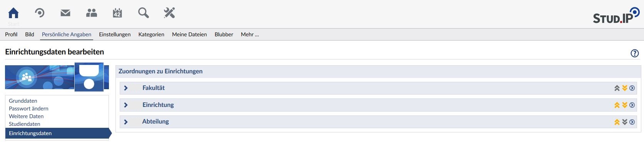This screenshot has width=644, height=144.
Task: Open the messages envelope icon
Action: [x=65, y=13]
